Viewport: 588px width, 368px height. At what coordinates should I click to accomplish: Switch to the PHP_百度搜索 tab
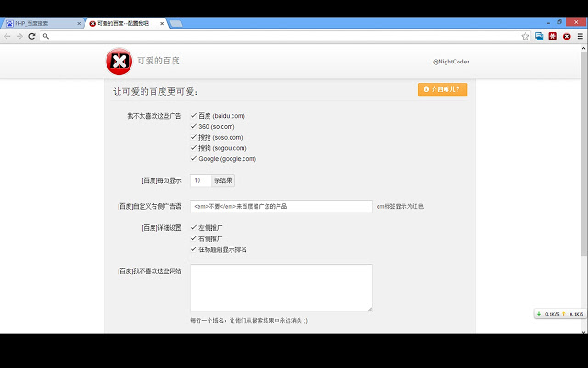coord(41,23)
